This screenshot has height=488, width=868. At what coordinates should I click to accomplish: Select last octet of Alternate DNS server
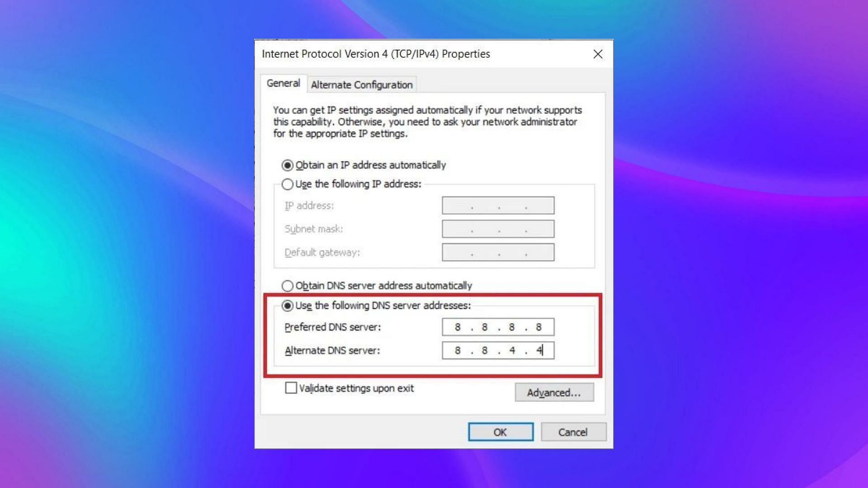539,351
